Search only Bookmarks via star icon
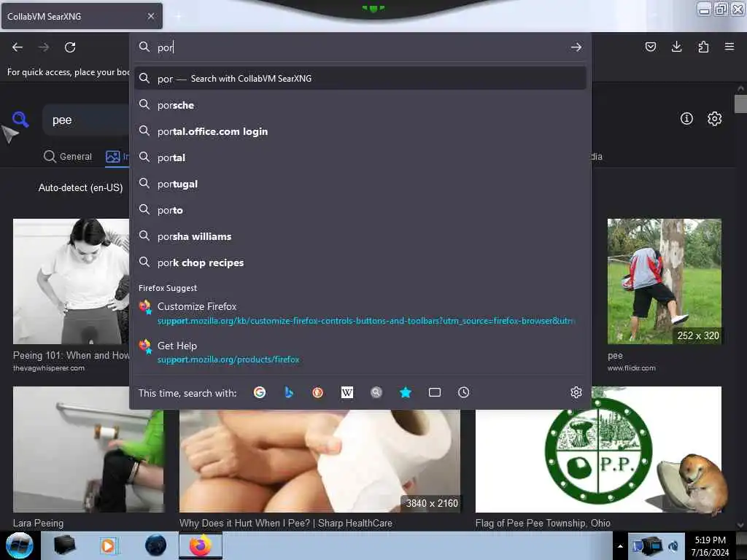This screenshot has height=560, width=747. [x=406, y=392]
